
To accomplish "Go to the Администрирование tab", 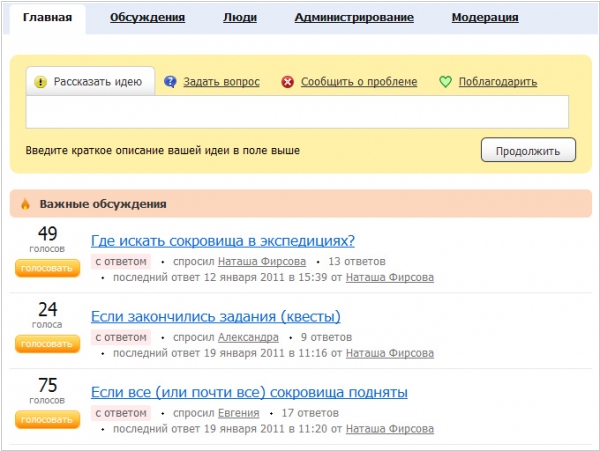I will click(354, 18).
